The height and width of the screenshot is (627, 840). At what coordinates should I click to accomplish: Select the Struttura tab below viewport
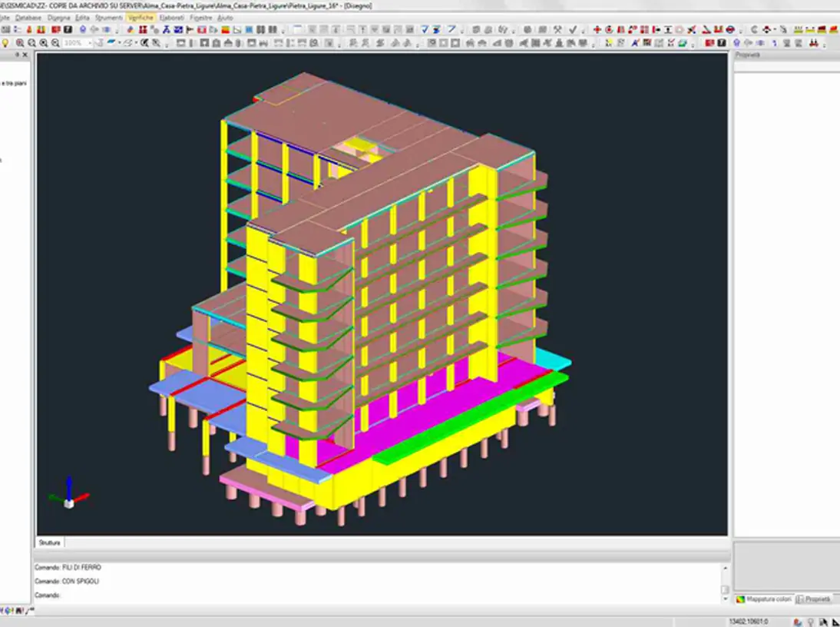[50, 542]
